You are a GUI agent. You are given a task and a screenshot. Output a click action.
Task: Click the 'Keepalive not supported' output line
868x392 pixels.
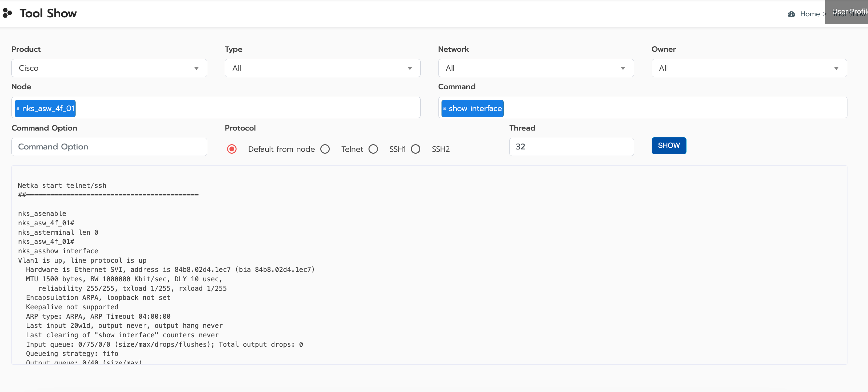point(72,307)
